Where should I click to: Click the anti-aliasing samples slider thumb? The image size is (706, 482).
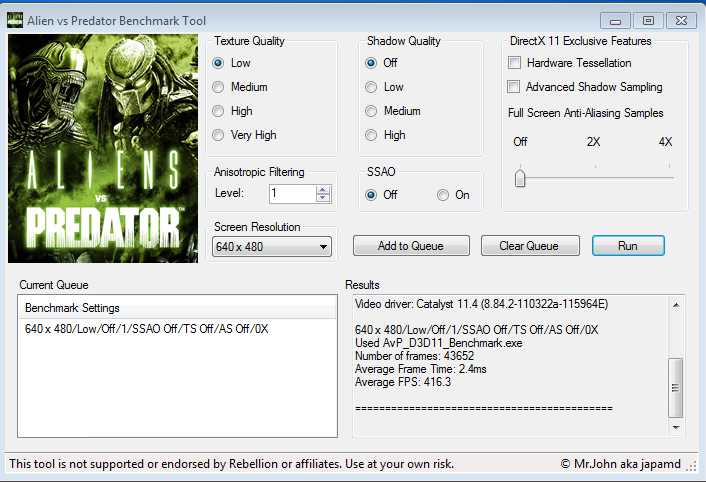[520, 178]
